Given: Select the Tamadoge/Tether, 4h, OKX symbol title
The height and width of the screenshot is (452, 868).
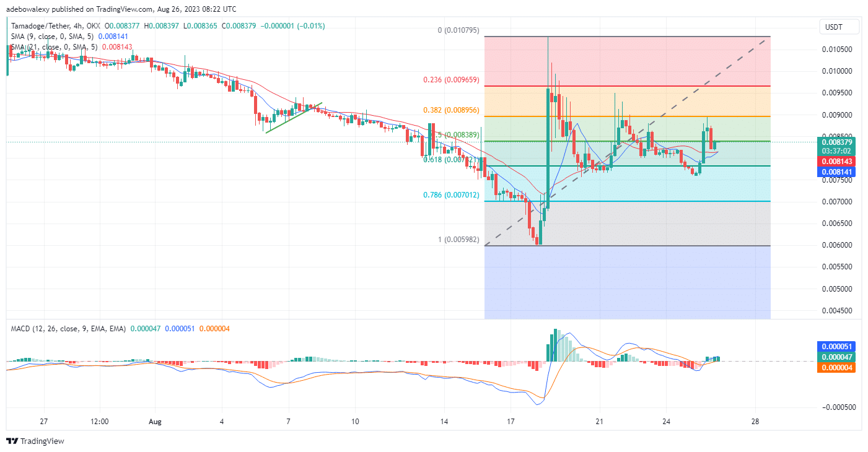Looking at the screenshot, I should click(x=56, y=26).
